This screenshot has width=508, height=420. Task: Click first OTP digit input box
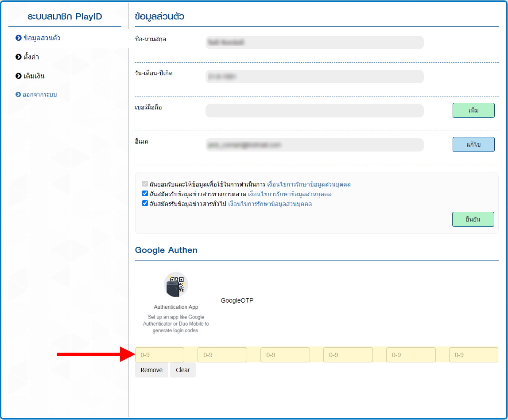click(x=159, y=355)
